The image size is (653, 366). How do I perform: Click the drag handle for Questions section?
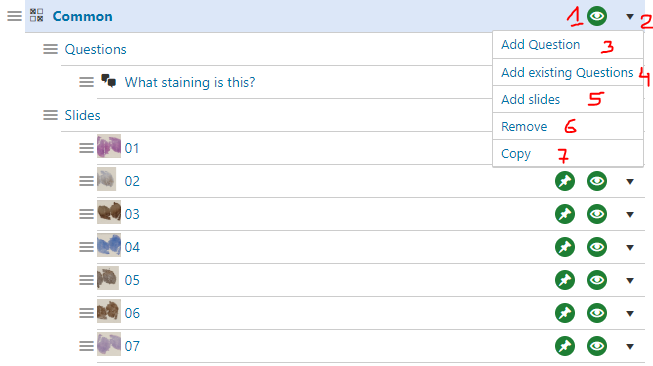click(x=50, y=49)
